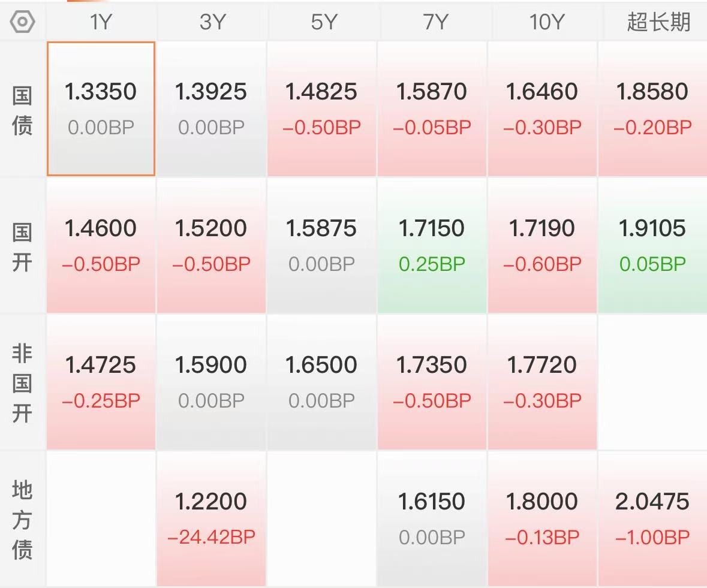Click the 国开 row label

[x=22, y=246]
